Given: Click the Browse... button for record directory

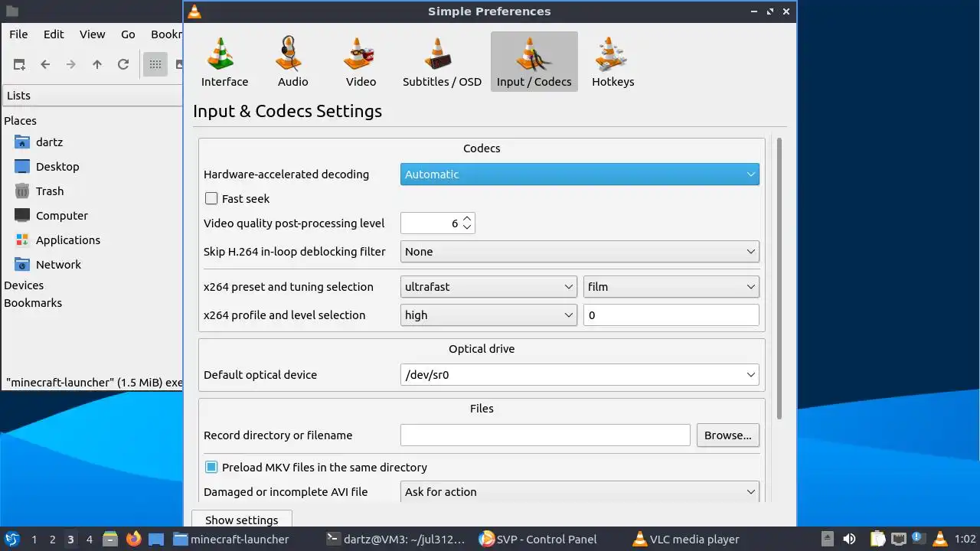Looking at the screenshot, I should coord(728,435).
